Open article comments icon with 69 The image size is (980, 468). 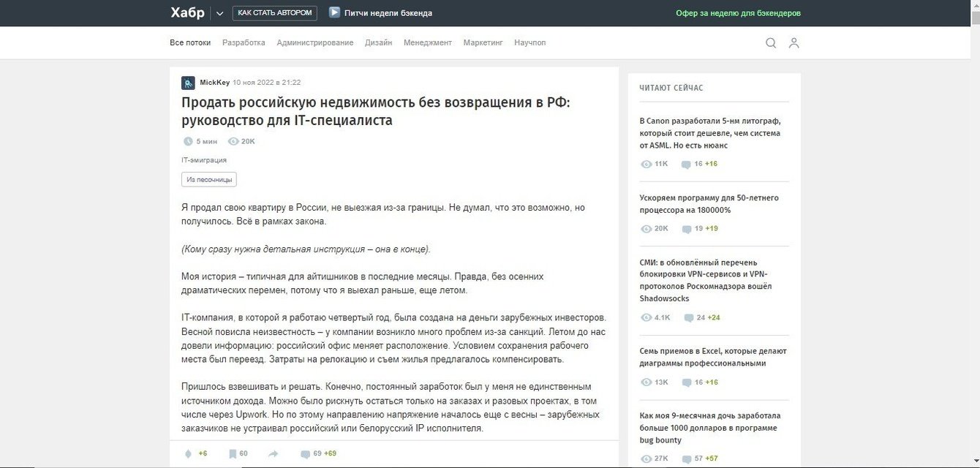coord(305,453)
